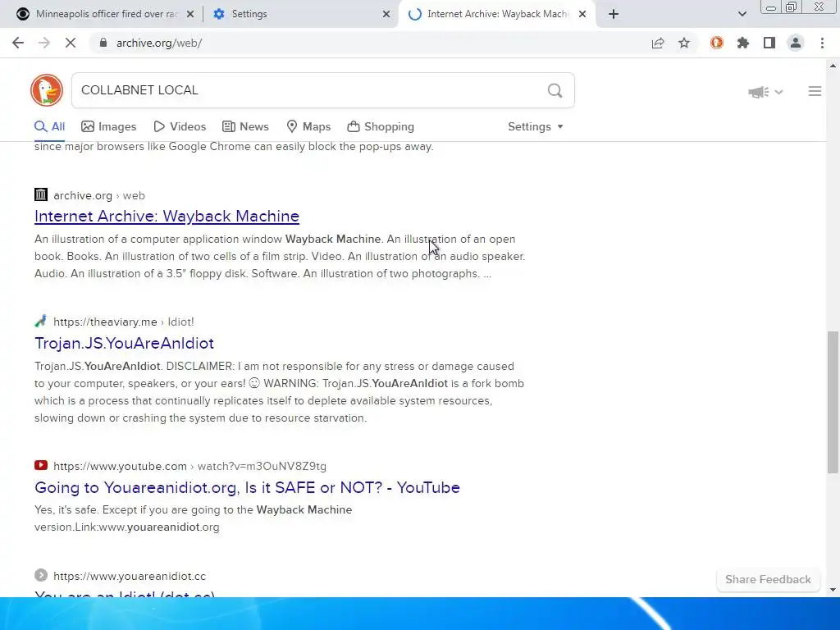Click the Trojan fork bomb description text
The height and width of the screenshot is (630, 840).
tap(279, 392)
